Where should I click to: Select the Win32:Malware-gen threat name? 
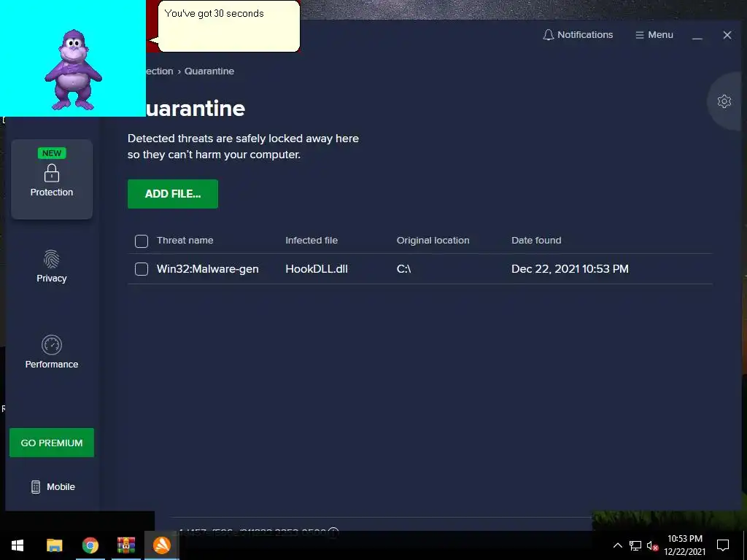208,269
